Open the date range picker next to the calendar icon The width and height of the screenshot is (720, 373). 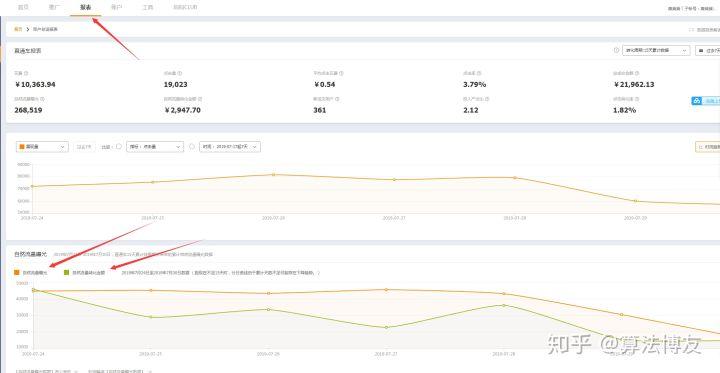708,50
